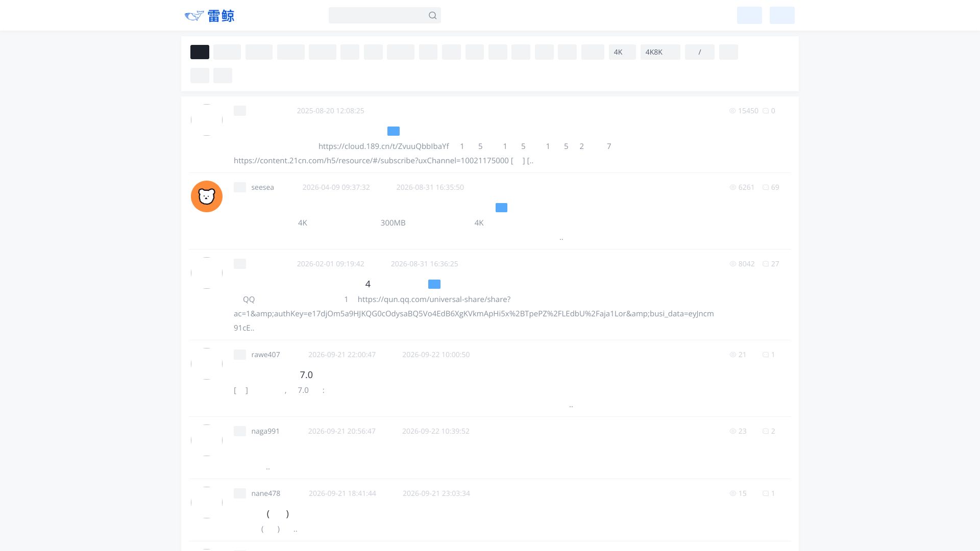
Task: Click the eye icon in nane478's post
Action: click(732, 493)
